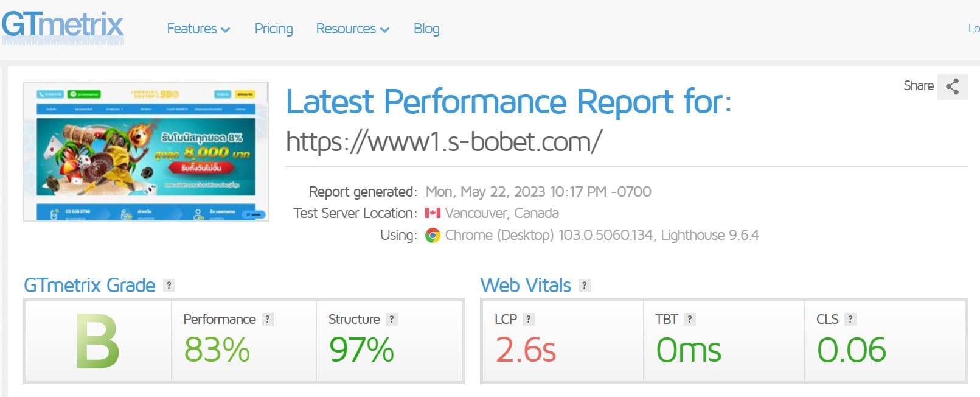Click the website screenshot thumbnail
The image size is (980, 397).
pyautogui.click(x=146, y=152)
